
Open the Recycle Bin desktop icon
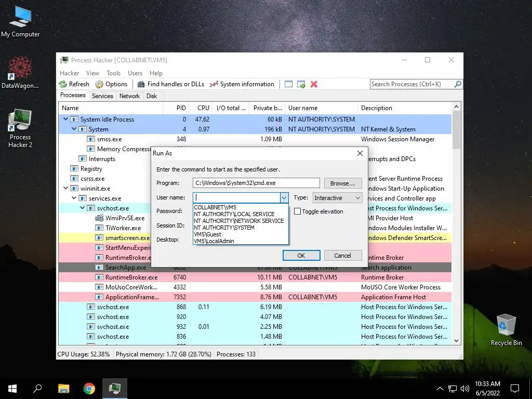pyautogui.click(x=506, y=330)
